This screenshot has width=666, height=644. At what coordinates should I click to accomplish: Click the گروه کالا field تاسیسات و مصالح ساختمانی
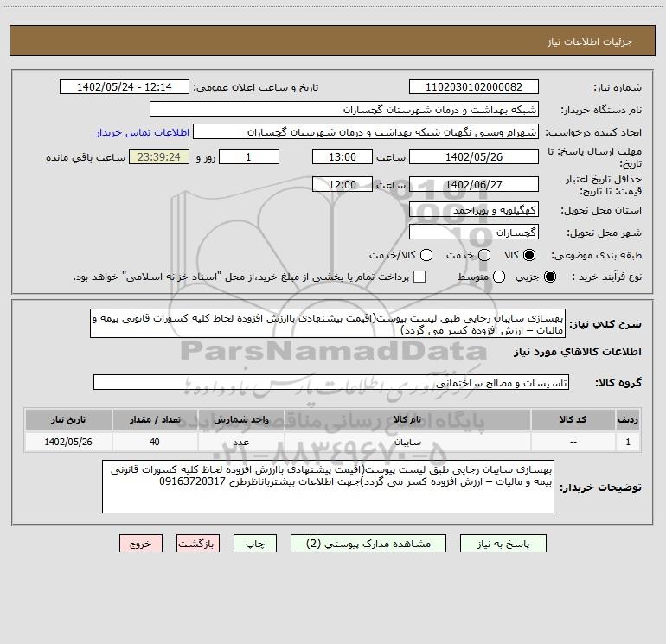click(331, 382)
